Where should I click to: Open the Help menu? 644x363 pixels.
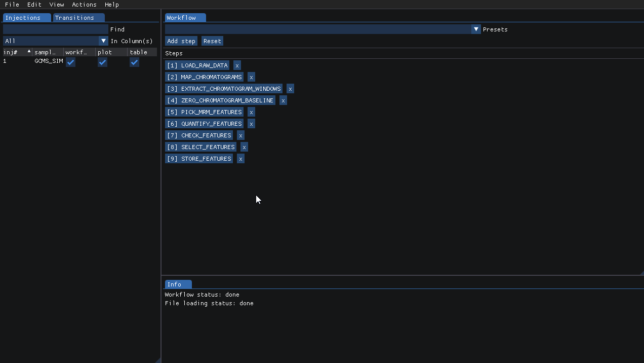[112, 5]
